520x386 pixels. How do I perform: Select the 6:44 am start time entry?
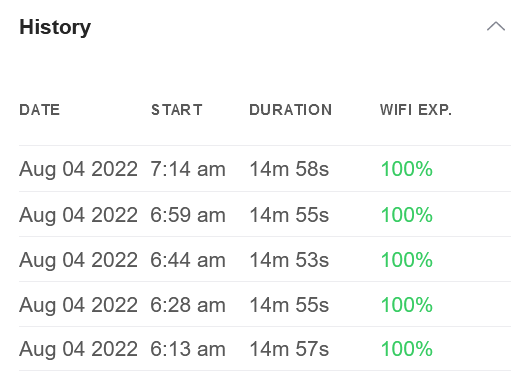click(188, 260)
